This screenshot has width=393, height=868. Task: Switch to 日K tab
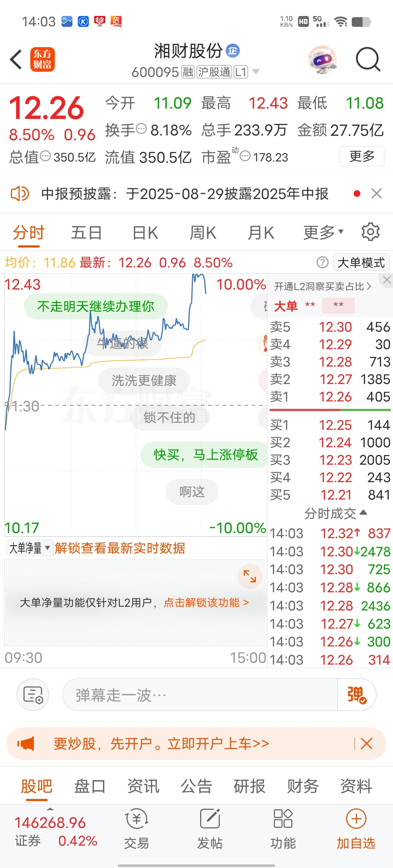point(145,233)
